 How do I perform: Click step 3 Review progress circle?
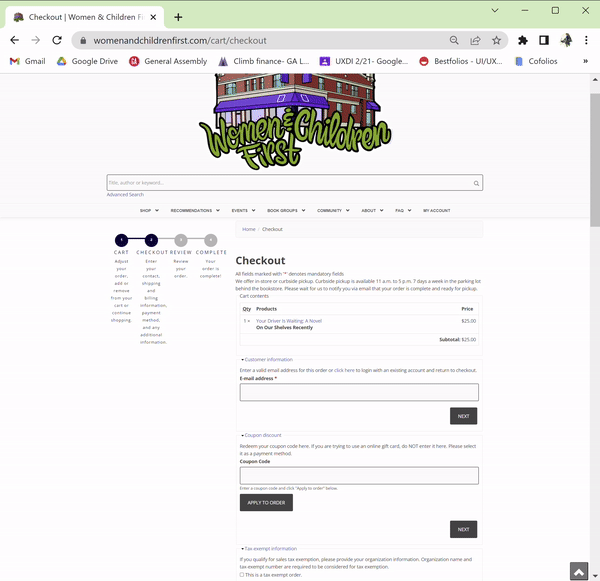click(x=181, y=240)
